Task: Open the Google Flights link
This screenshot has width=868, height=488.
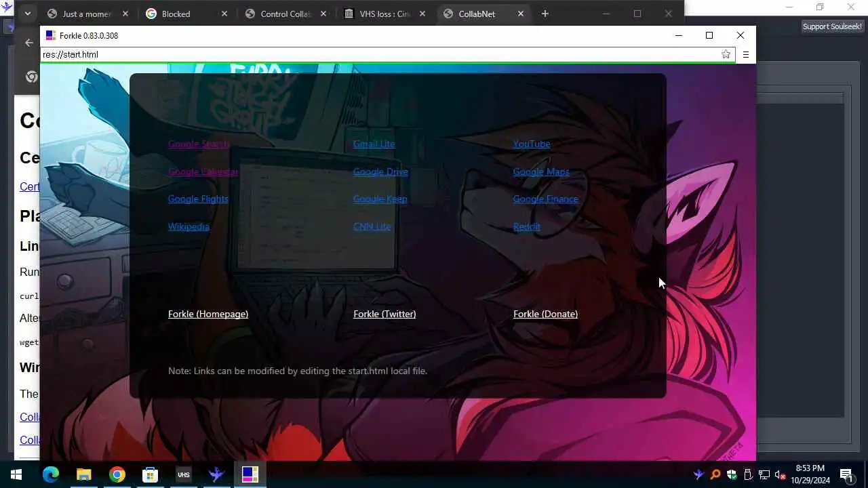Action: 198,199
